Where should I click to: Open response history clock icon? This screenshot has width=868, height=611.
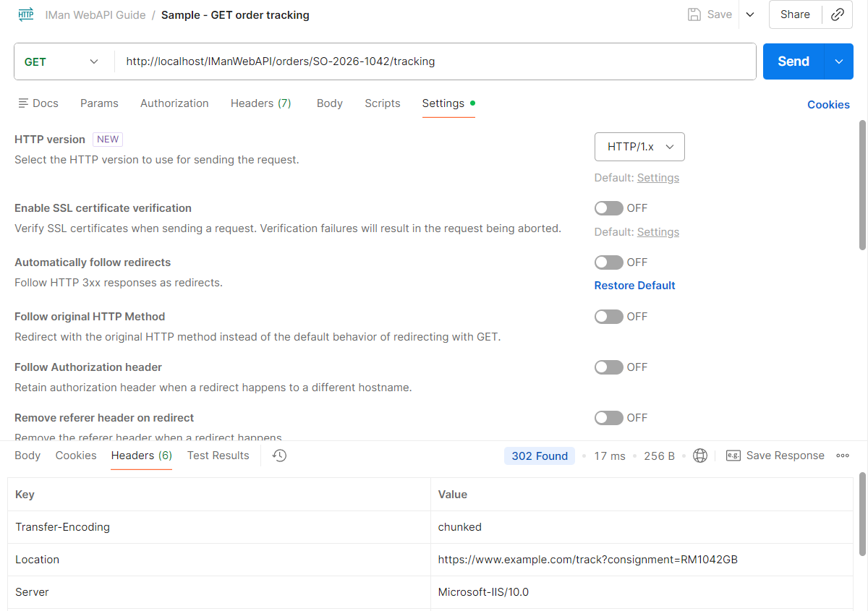pos(279,456)
